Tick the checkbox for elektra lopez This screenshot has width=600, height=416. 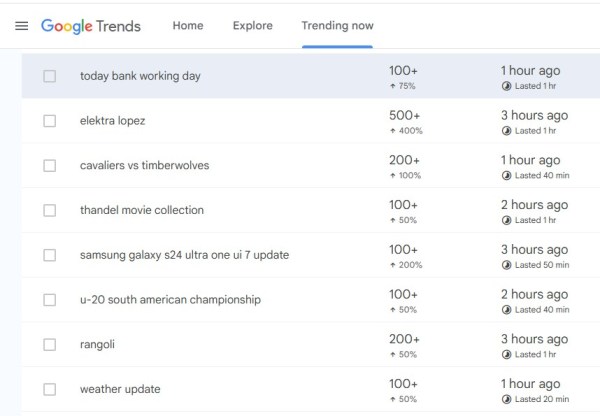pyautogui.click(x=50, y=121)
